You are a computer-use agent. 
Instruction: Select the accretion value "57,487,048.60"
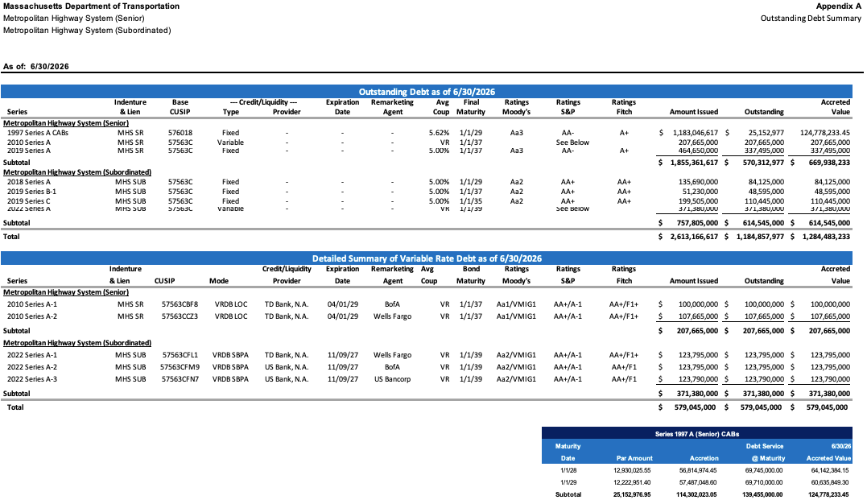click(696, 483)
